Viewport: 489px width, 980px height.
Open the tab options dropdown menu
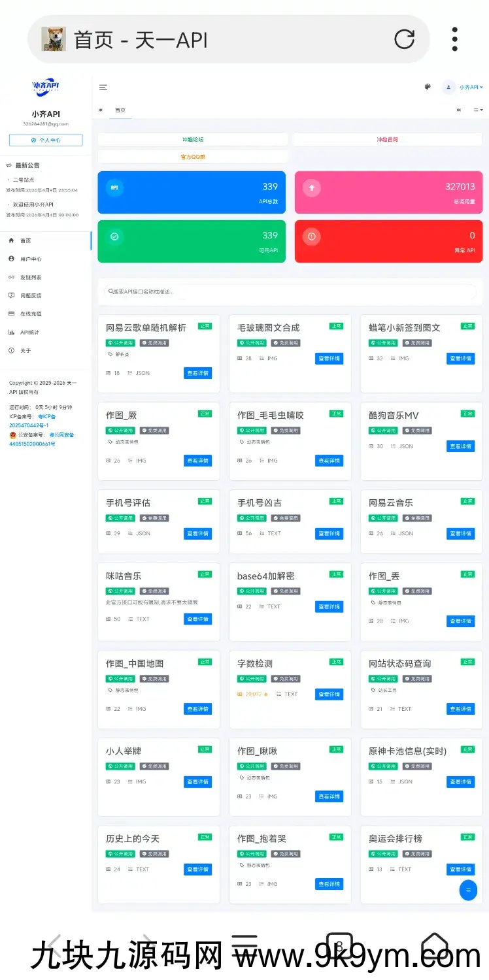coord(479,110)
